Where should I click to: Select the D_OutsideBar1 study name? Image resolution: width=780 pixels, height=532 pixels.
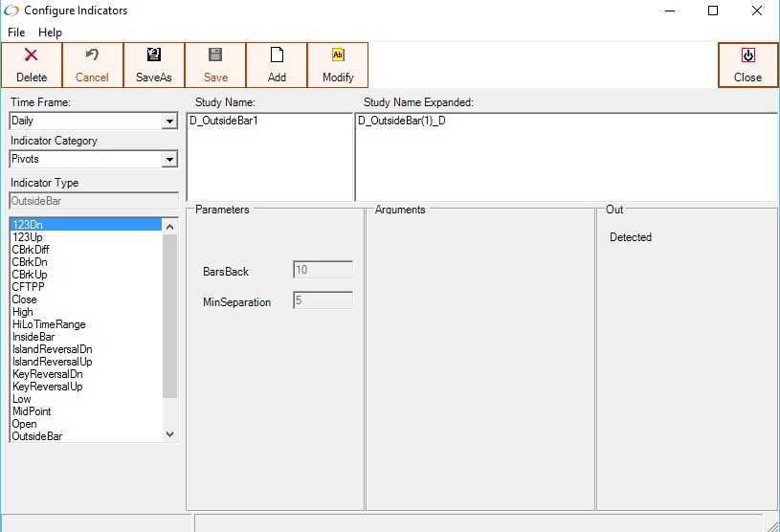point(224,122)
